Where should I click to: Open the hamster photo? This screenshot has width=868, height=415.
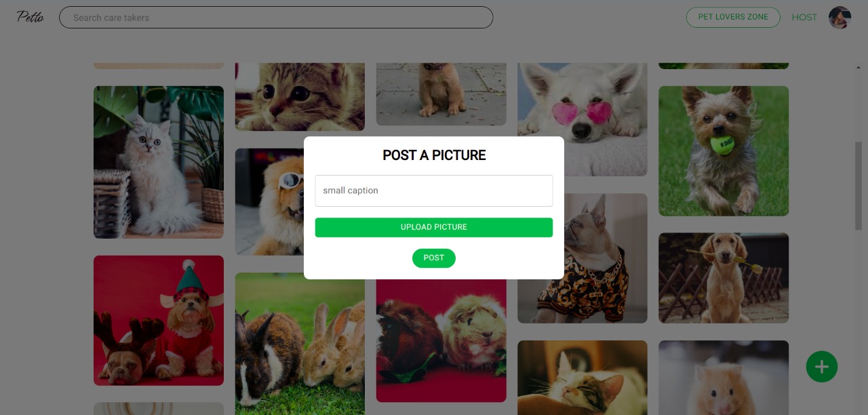click(x=724, y=377)
